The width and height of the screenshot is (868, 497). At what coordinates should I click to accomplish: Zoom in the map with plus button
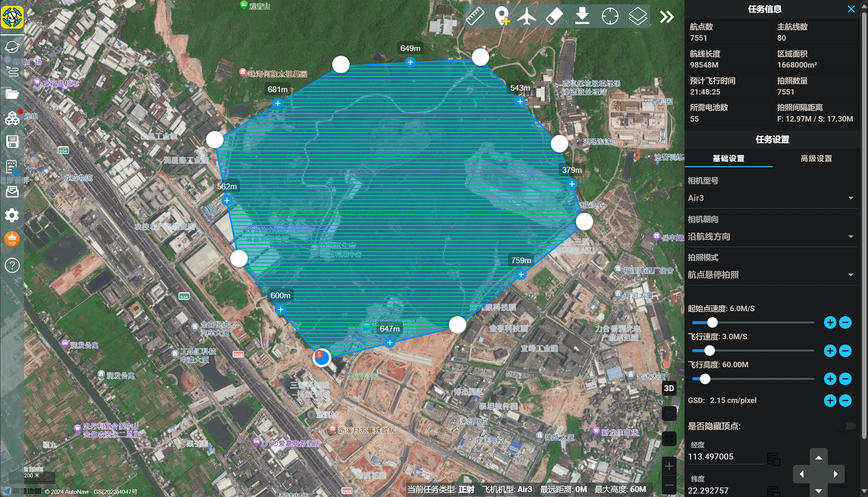pyautogui.click(x=669, y=466)
